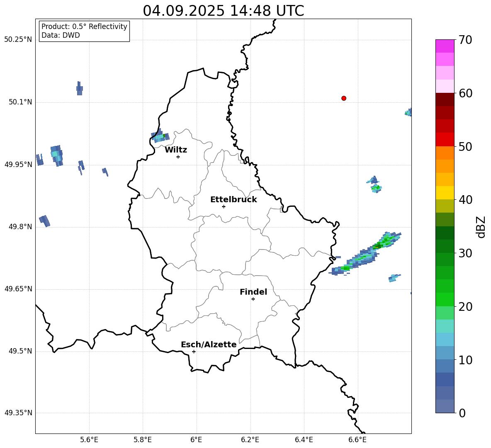Click the Product: 0.5° Reflectivity text

pos(84,27)
